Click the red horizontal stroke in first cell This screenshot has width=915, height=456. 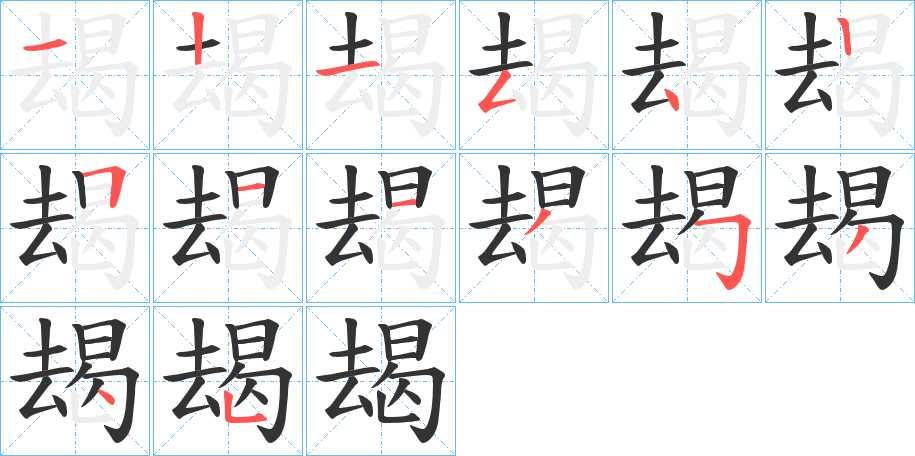pyautogui.click(x=44, y=46)
